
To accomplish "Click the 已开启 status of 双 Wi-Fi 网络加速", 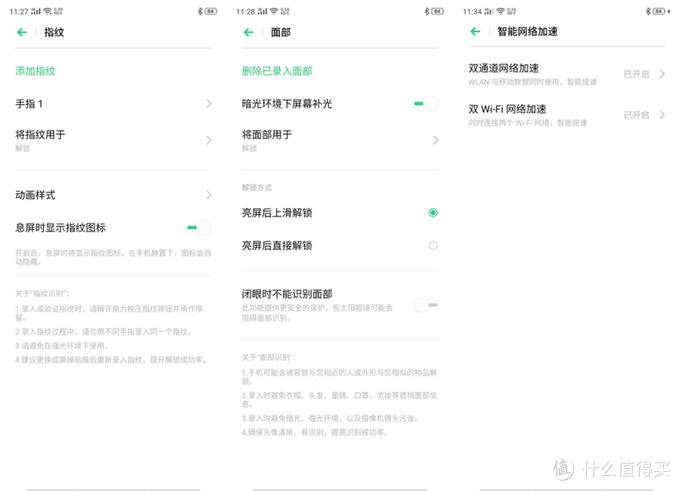I will (x=636, y=115).
